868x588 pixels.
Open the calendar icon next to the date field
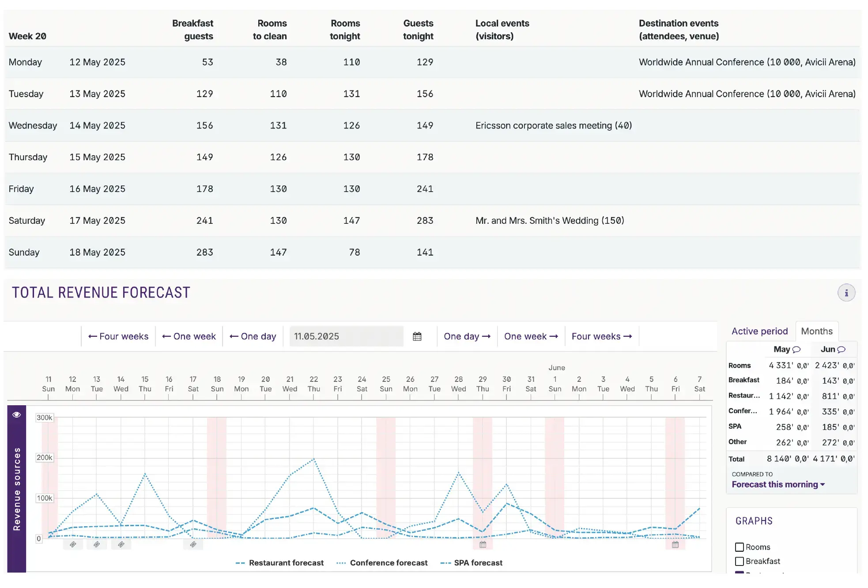point(417,336)
